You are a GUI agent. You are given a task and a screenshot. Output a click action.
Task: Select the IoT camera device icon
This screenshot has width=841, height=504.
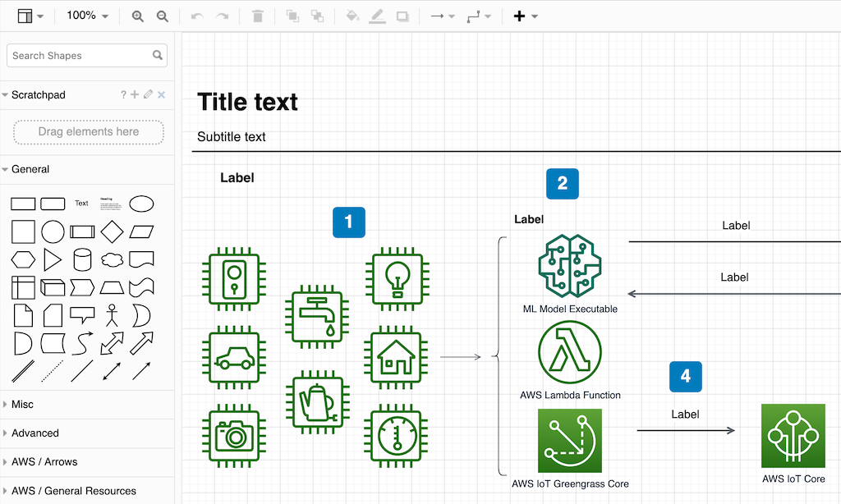point(234,435)
